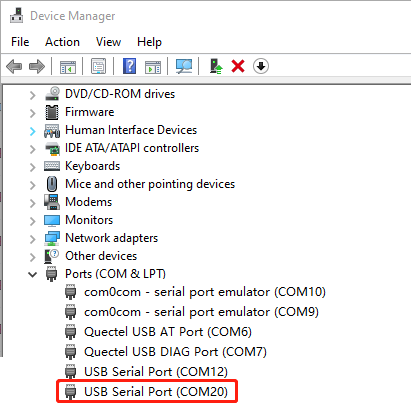Open the View menu
This screenshot has height=409, width=412.
108,42
